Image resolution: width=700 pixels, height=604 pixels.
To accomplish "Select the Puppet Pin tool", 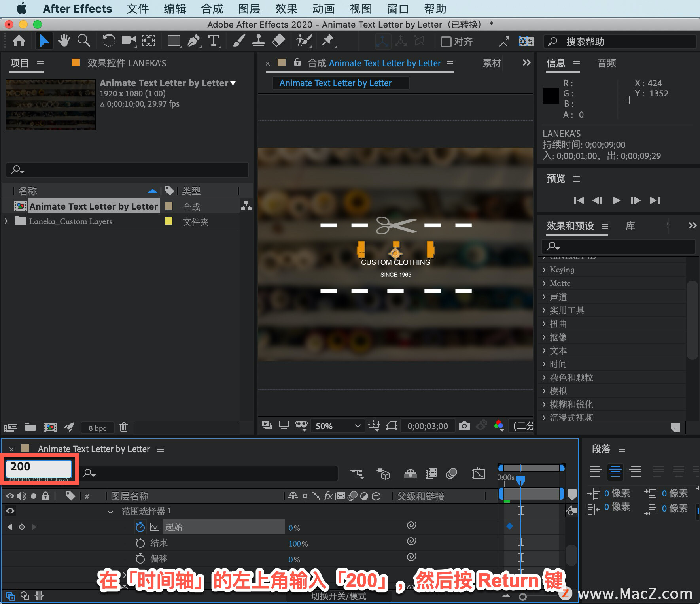I will [x=328, y=41].
